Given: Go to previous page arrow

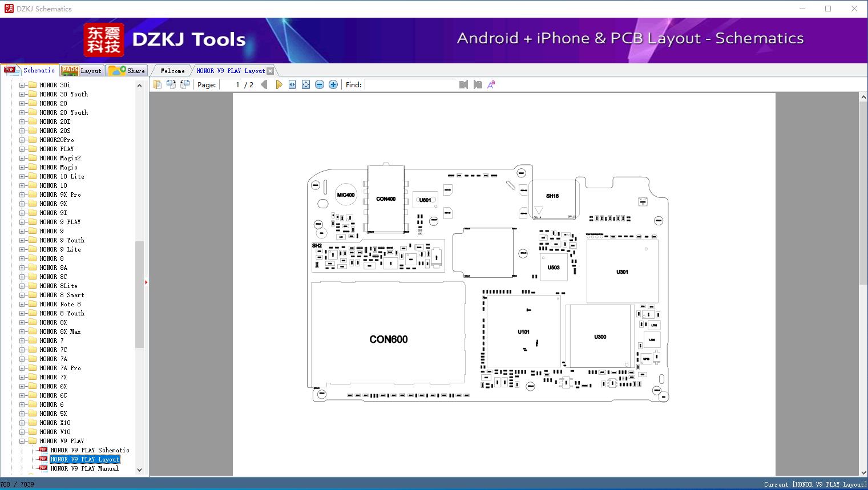Looking at the screenshot, I should [264, 84].
